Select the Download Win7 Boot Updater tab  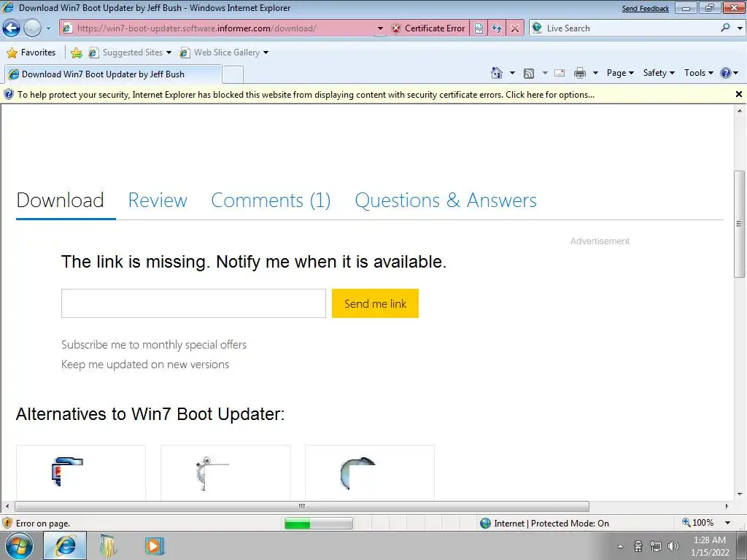(113, 74)
